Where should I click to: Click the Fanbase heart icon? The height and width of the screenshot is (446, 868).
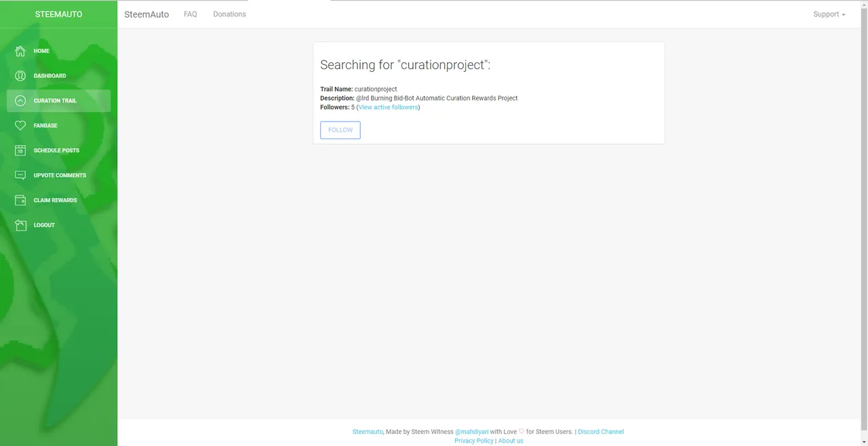(x=20, y=126)
